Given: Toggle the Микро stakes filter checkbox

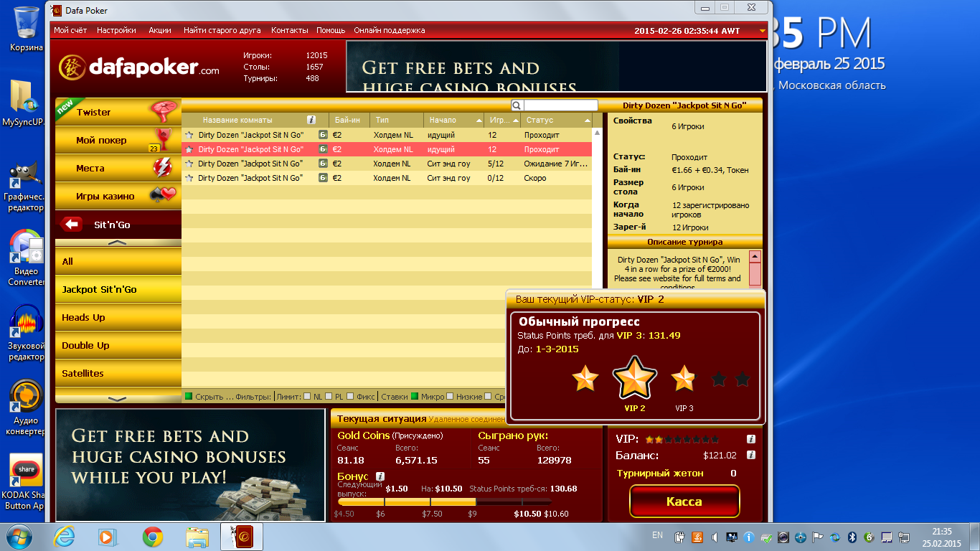Looking at the screenshot, I should click(415, 396).
